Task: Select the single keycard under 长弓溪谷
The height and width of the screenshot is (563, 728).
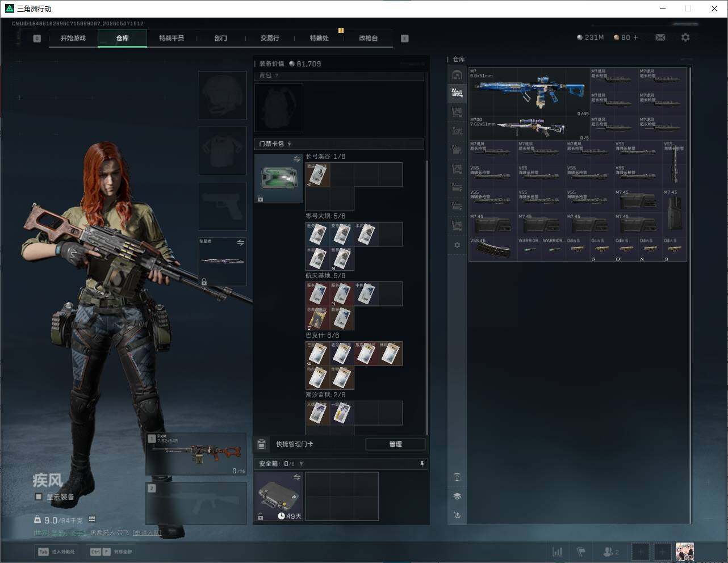Action: point(318,175)
